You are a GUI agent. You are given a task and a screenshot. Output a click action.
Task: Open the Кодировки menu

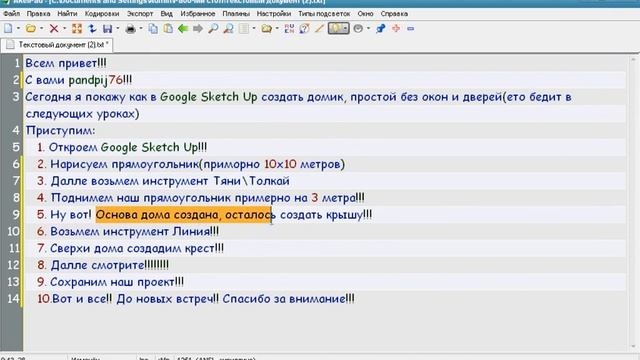point(102,13)
